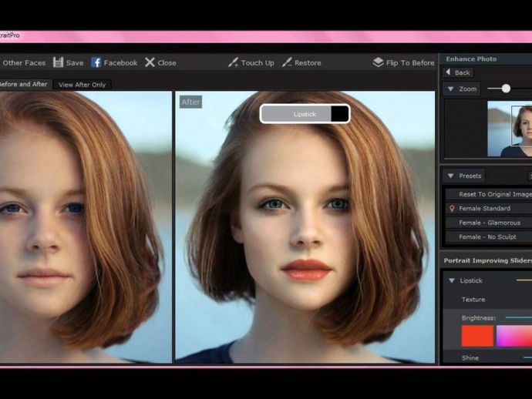Viewport: 532px width, 399px height.
Task: Apply the Female - Glamorous preset
Action: click(489, 223)
